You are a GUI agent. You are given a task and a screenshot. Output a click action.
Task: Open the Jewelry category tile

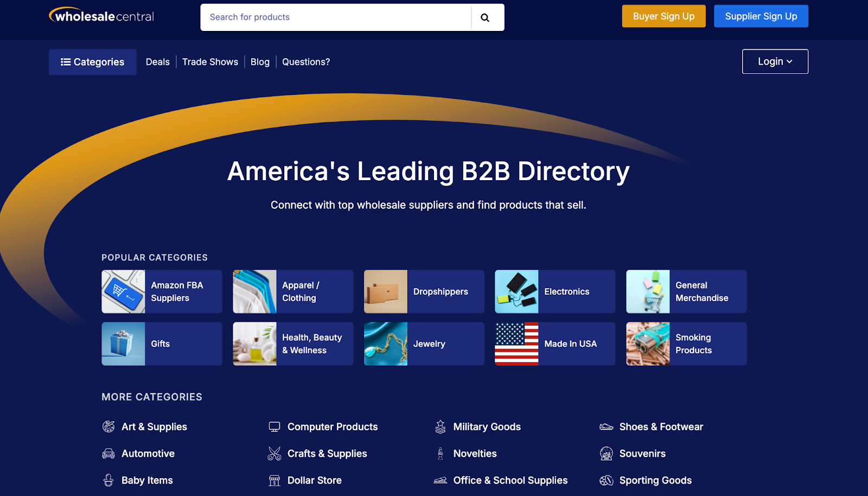click(424, 344)
